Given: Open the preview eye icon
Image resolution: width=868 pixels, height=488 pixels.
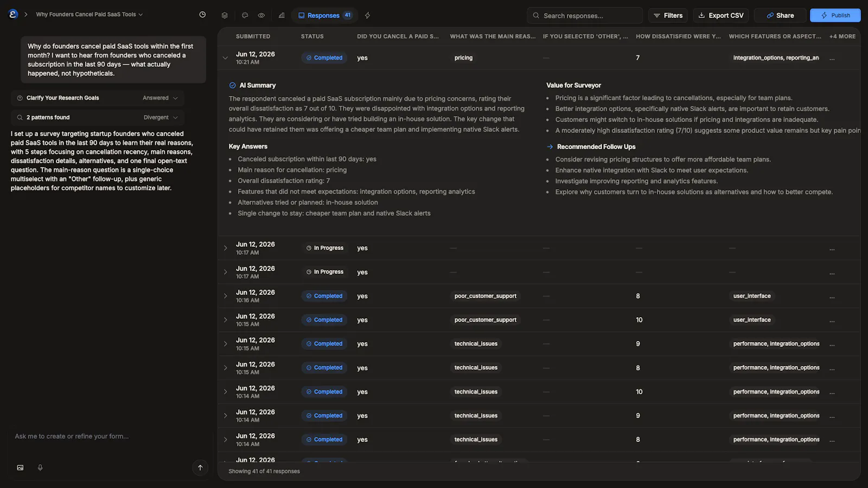Looking at the screenshot, I should [261, 15].
